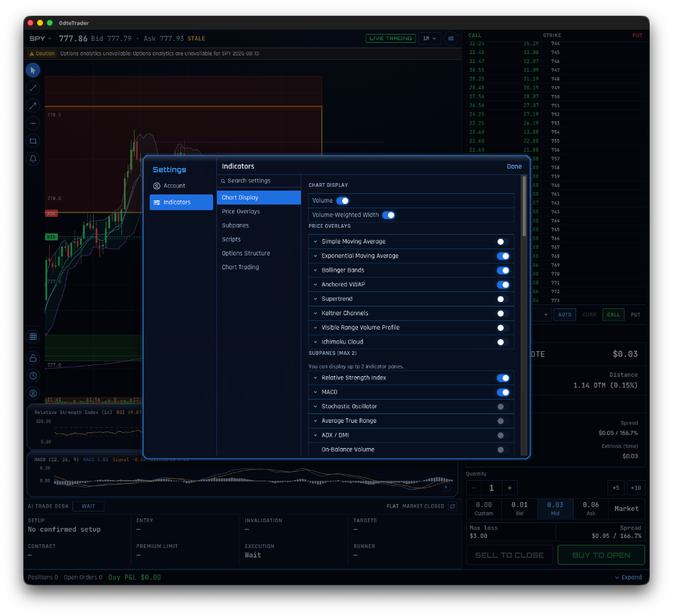The height and width of the screenshot is (616, 673).
Task: Select Market order price button
Action: (x=626, y=508)
